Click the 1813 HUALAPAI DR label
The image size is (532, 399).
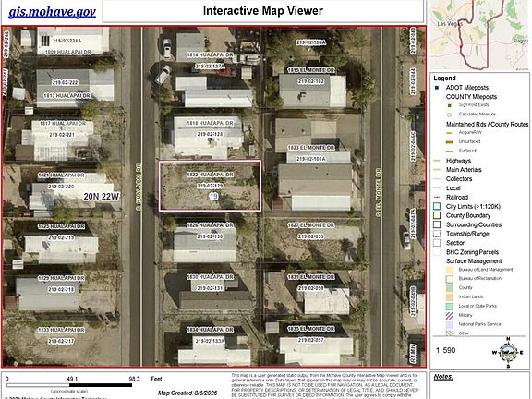pos(66,96)
